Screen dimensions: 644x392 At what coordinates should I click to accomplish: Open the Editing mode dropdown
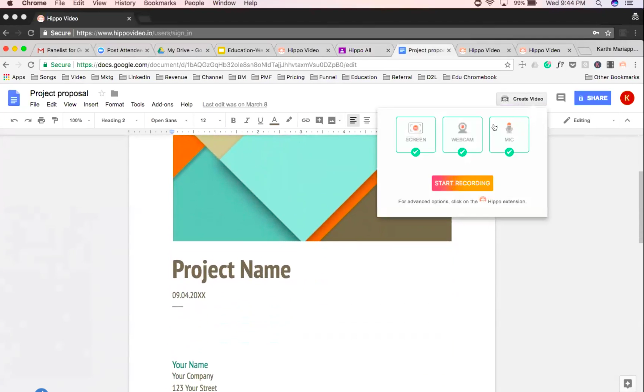tap(589, 120)
